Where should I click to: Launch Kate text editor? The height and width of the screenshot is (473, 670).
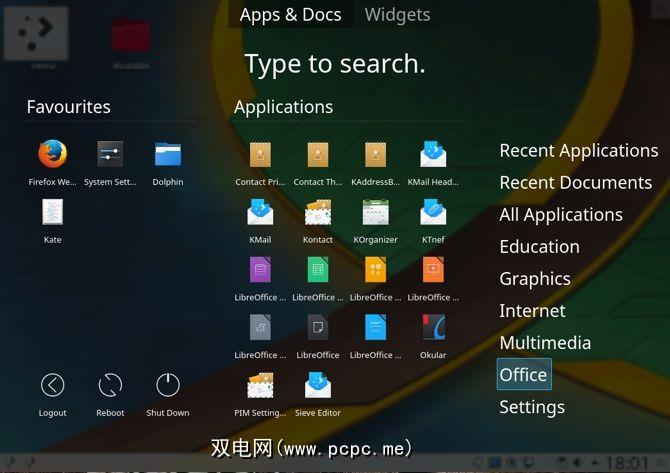(52, 213)
